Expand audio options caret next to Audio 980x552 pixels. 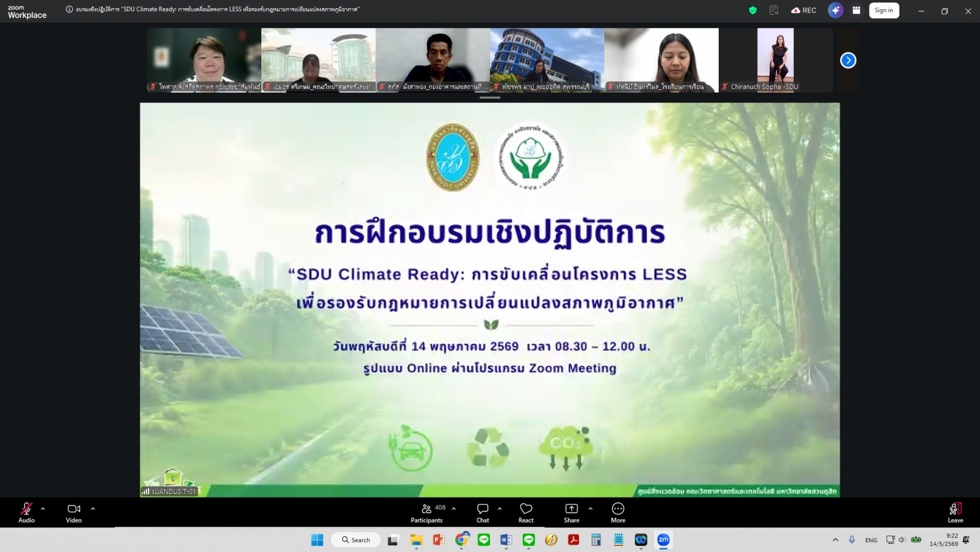pos(43,508)
